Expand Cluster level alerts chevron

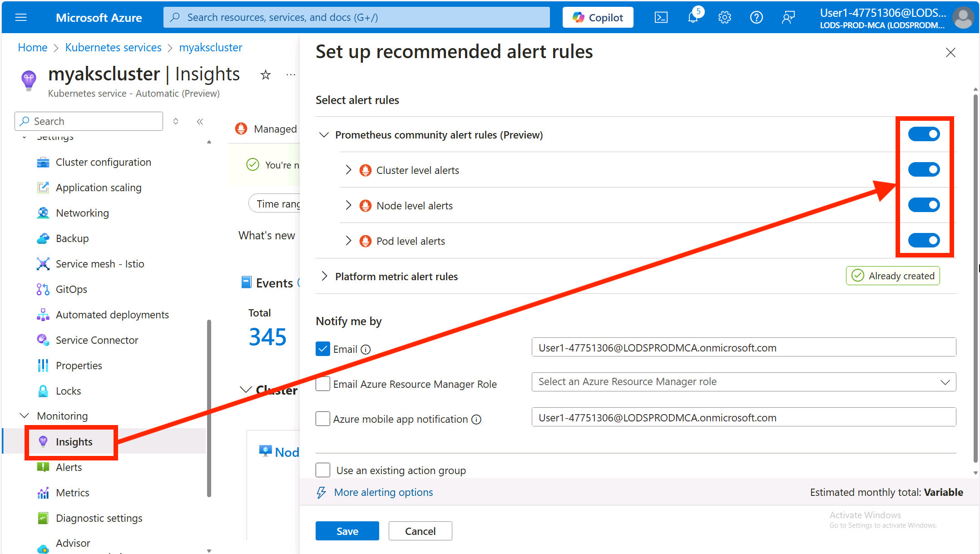348,170
